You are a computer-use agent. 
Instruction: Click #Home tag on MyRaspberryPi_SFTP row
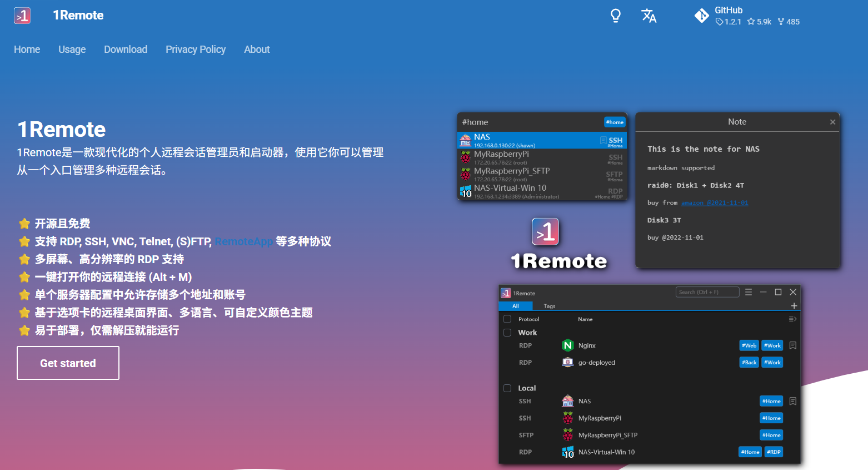(771, 435)
